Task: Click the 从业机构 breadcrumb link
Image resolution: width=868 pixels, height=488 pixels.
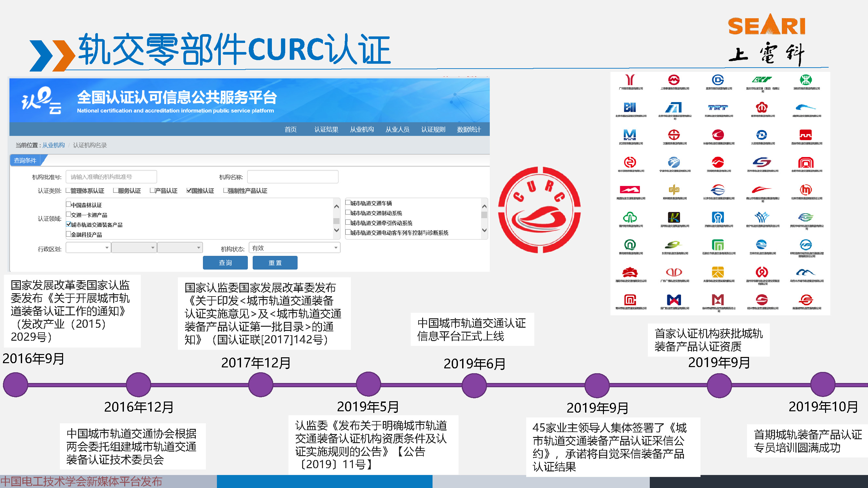Action: (x=53, y=145)
